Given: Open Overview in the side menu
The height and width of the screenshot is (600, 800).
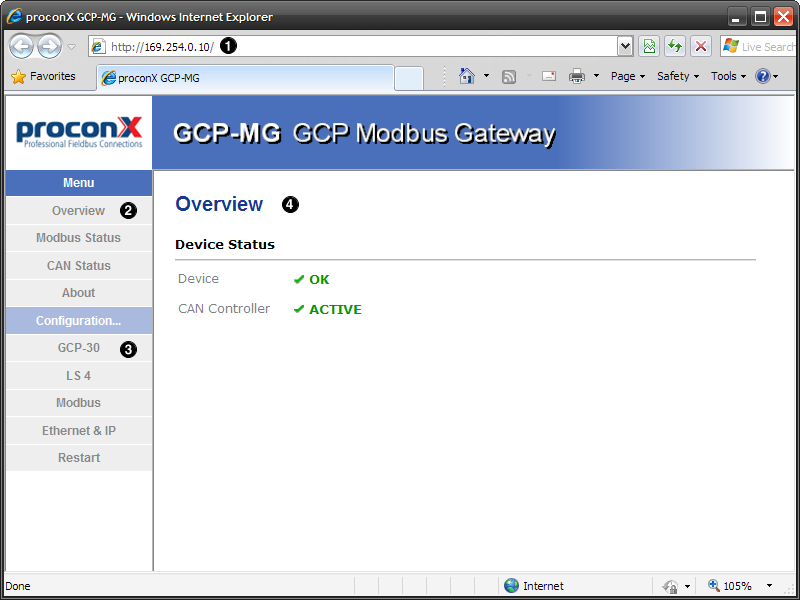Looking at the screenshot, I should (x=79, y=211).
